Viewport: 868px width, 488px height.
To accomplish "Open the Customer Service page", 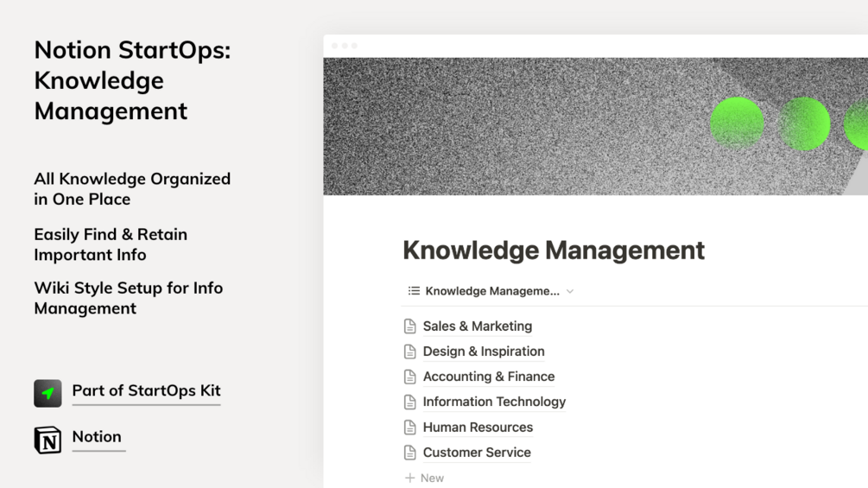I will click(x=477, y=453).
